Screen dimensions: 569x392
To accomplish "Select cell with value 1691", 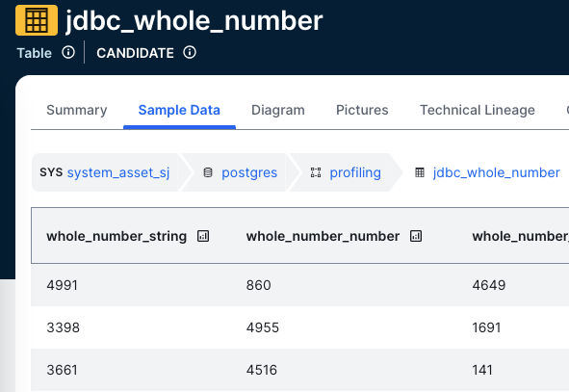I will point(486,327).
